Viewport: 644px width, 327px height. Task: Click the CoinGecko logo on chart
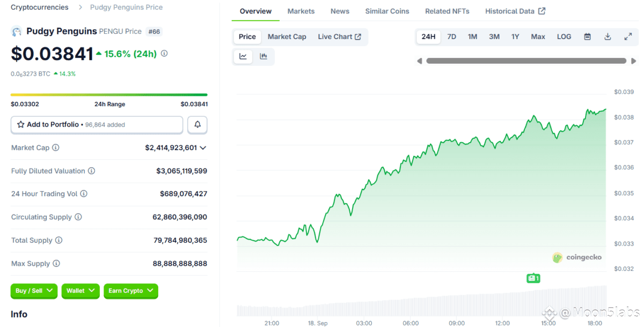click(577, 257)
